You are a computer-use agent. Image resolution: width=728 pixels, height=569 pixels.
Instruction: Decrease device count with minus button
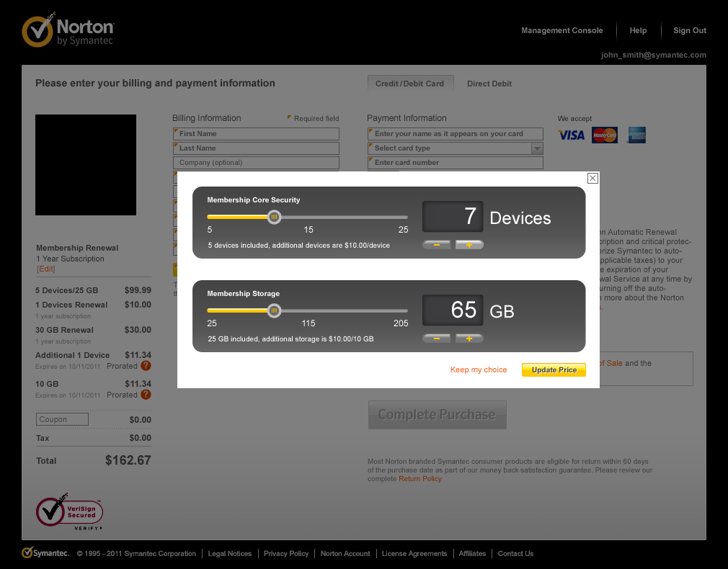pyautogui.click(x=437, y=245)
